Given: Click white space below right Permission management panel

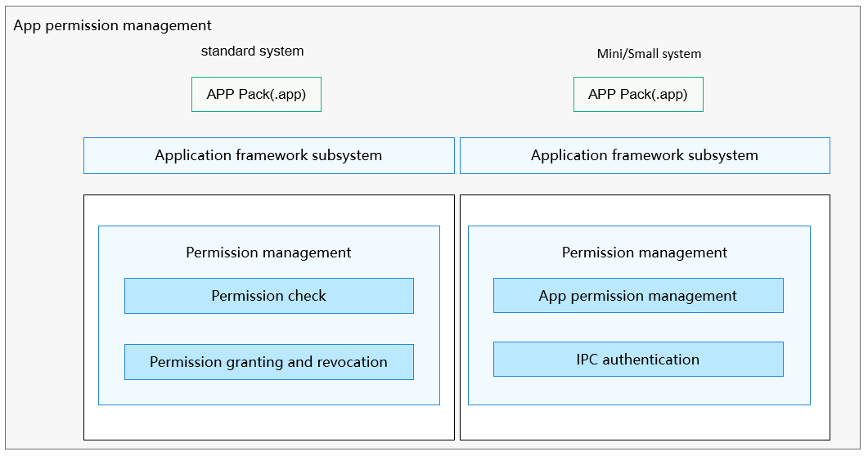Looking at the screenshot, I should [x=645, y=422].
